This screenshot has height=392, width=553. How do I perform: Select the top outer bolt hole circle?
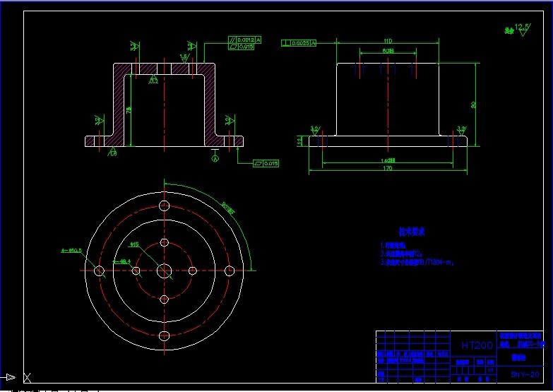pos(165,206)
